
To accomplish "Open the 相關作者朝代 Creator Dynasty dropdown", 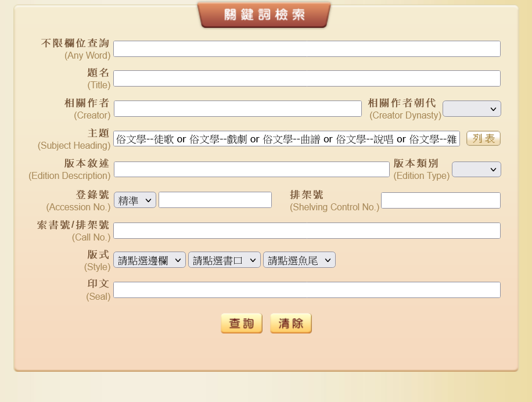I will [471, 109].
